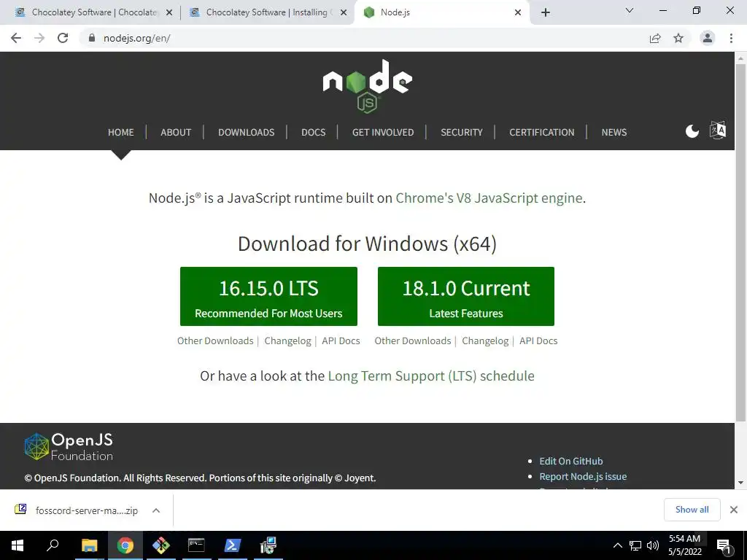
Task: Click the page vertical scrollbar
Action: click(x=740, y=243)
